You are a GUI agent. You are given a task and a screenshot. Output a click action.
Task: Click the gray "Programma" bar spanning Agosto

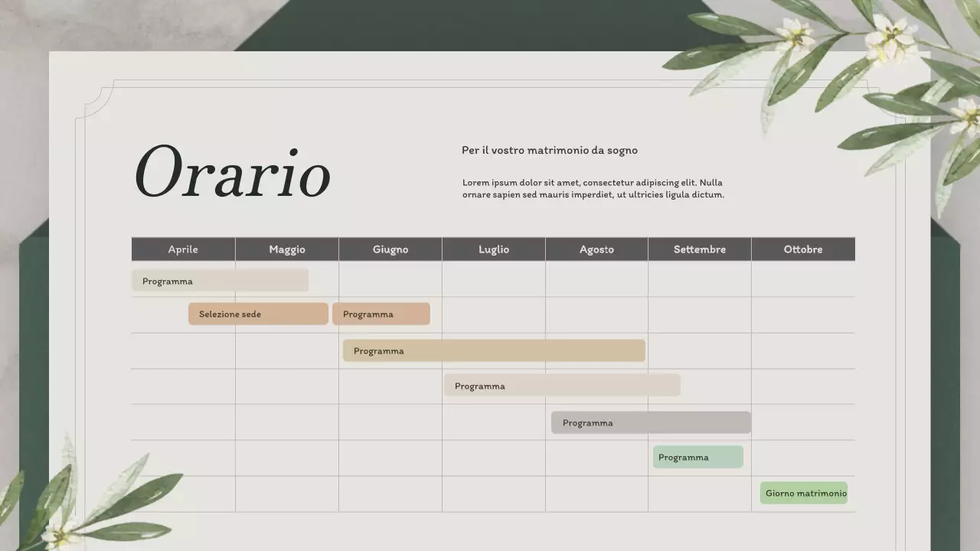651,422
